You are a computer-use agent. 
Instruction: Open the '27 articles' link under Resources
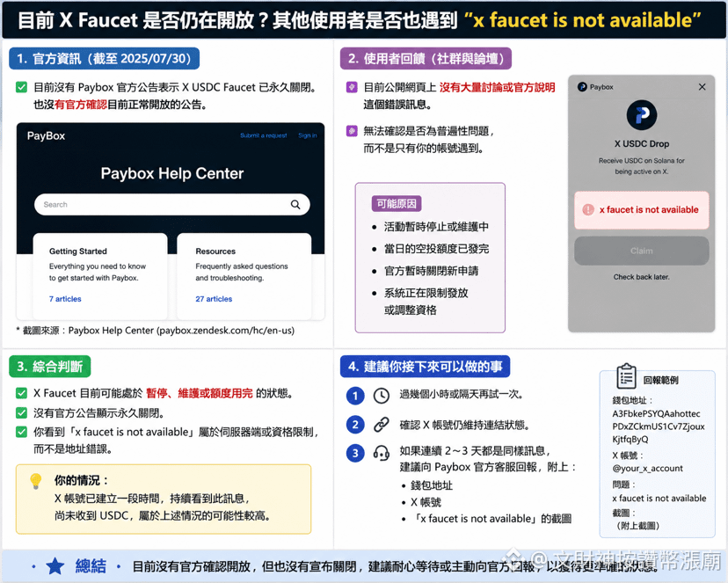point(214,299)
